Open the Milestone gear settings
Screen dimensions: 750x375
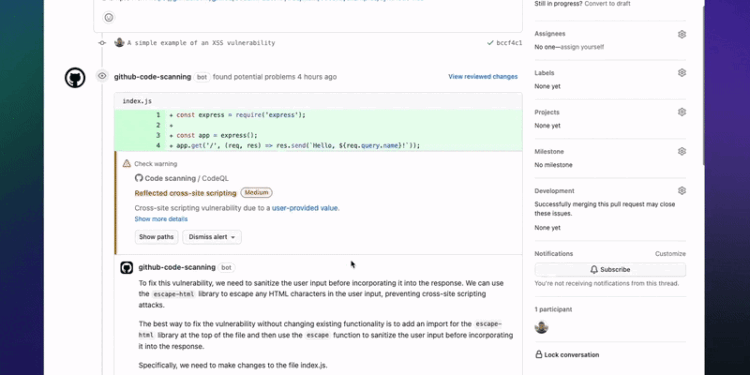(x=682, y=151)
